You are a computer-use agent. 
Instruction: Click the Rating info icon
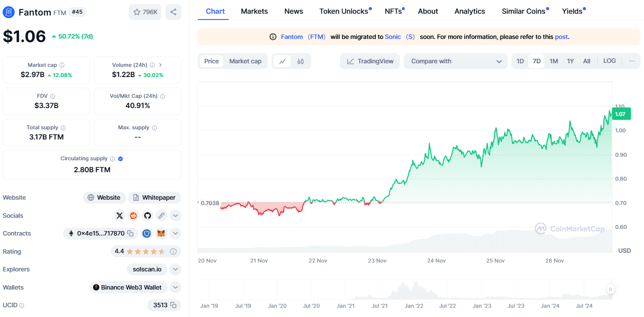point(173,251)
